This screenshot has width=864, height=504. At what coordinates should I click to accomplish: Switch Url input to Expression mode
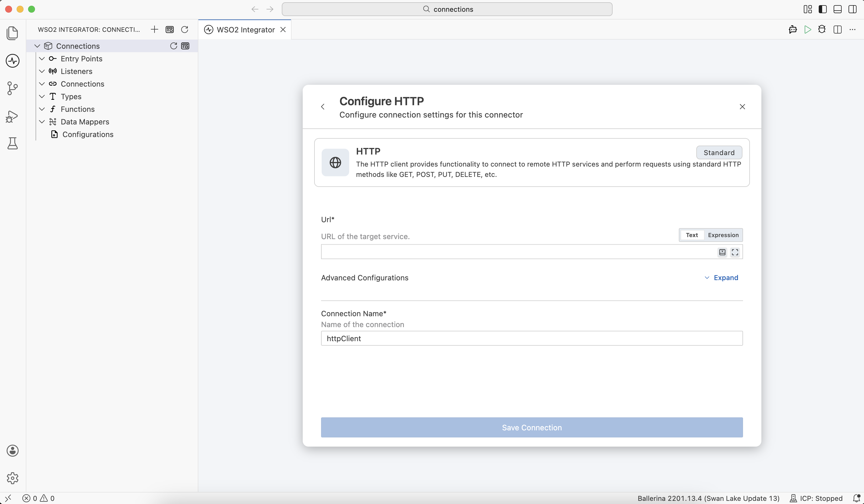click(723, 235)
